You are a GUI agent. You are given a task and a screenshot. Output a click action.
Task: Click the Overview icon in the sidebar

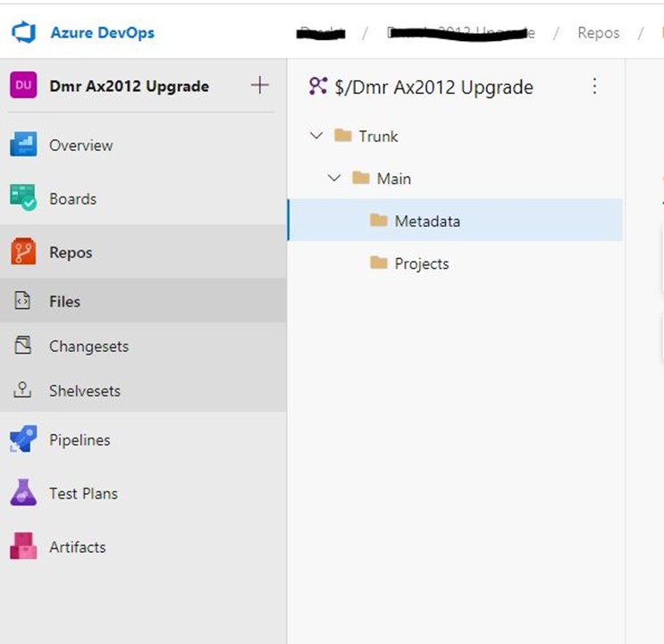click(23, 145)
